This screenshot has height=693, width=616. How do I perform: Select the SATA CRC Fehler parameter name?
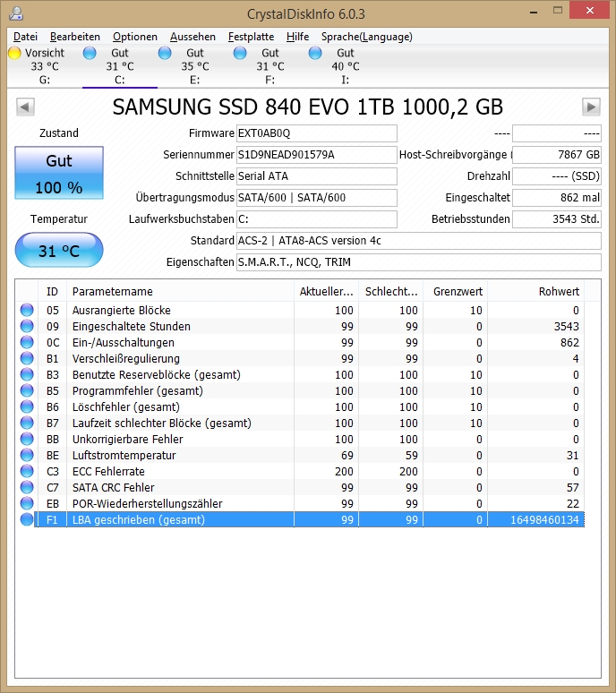[114, 487]
